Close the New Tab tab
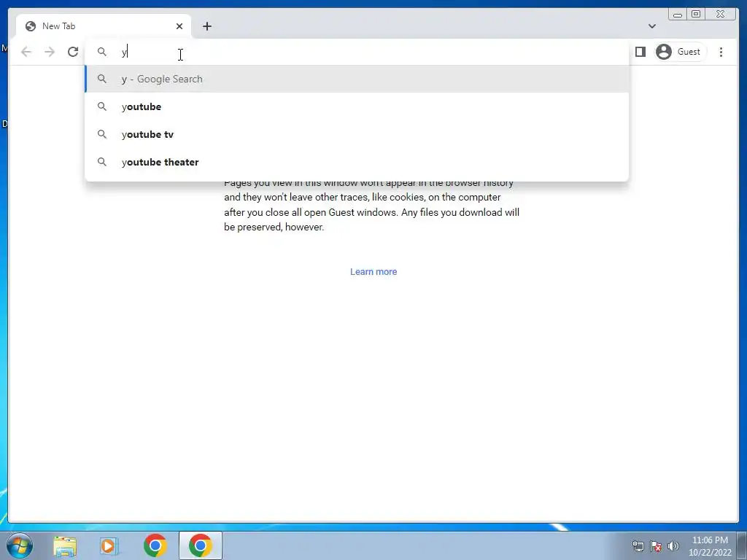The height and width of the screenshot is (560, 747). coord(179,26)
